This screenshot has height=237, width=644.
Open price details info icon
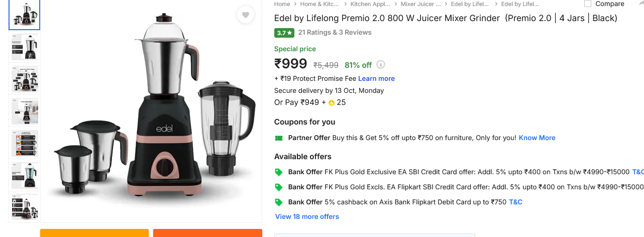click(381, 64)
